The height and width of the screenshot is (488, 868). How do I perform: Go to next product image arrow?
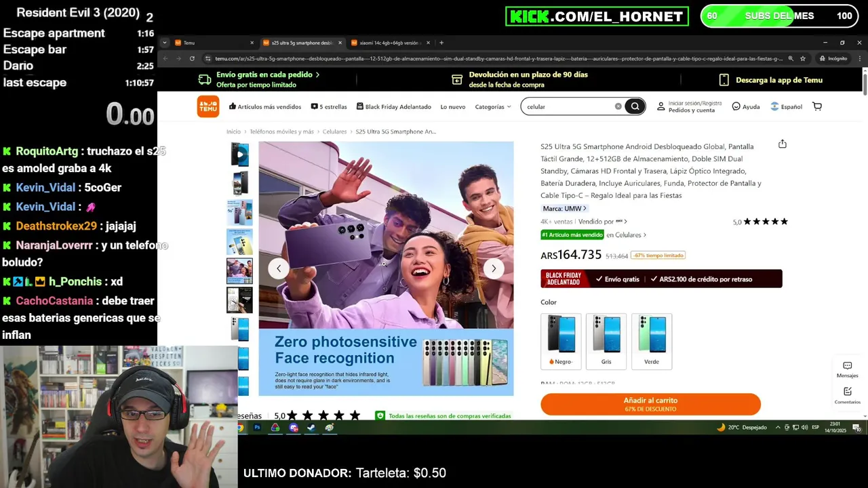494,268
